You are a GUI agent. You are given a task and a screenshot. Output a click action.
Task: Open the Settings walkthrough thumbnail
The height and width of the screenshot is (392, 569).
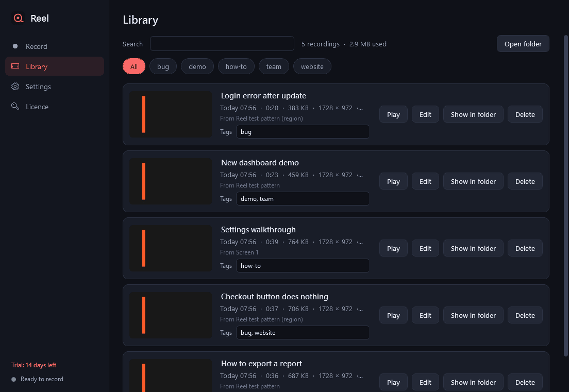171,248
